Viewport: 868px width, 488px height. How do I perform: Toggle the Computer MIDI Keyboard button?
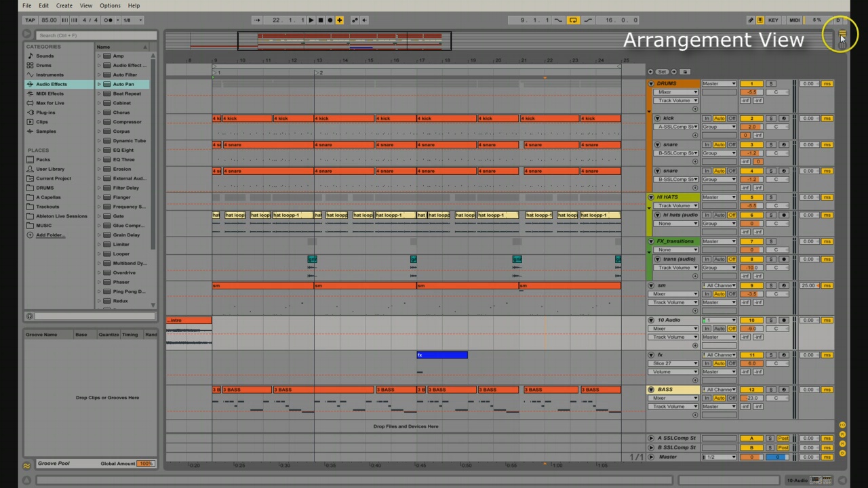[759, 20]
